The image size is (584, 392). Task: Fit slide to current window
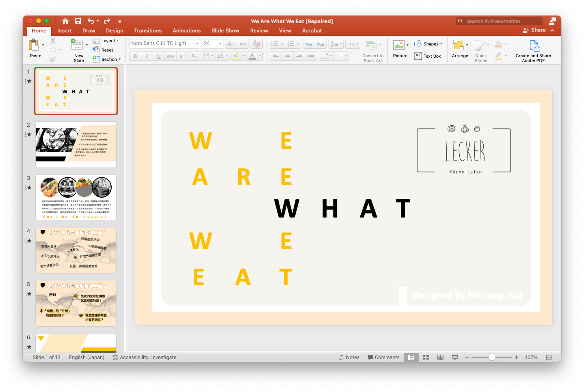549,358
